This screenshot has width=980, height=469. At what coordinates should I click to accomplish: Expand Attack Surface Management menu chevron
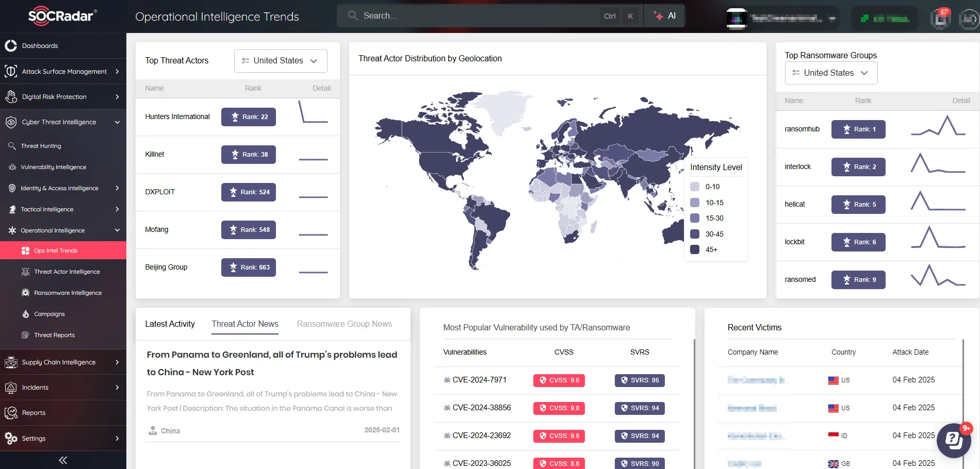[117, 72]
